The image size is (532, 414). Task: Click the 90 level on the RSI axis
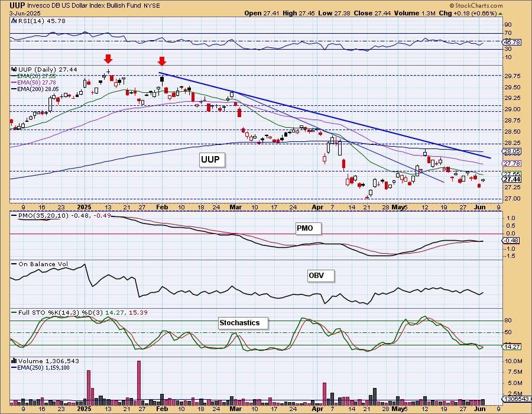(x=508, y=24)
